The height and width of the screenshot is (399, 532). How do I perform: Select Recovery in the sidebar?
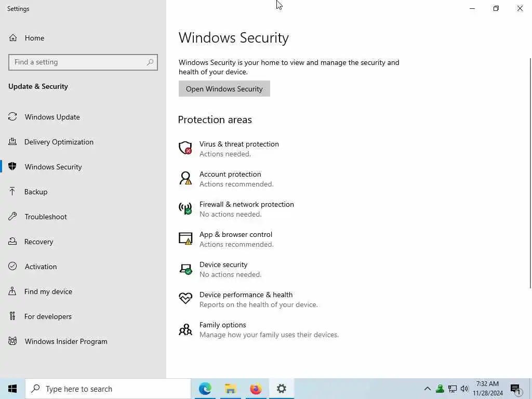pos(83,242)
